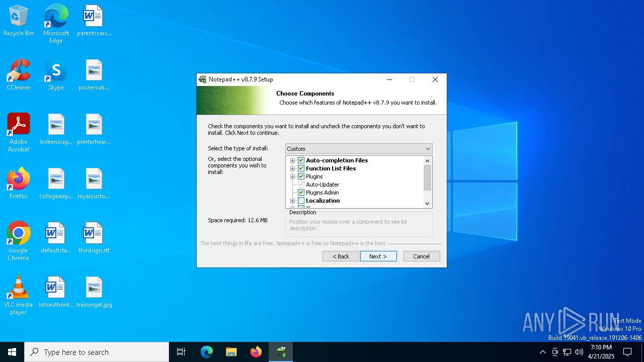This screenshot has width=644, height=362.
Task: Open the volume control in tray
Action: coord(579,352)
